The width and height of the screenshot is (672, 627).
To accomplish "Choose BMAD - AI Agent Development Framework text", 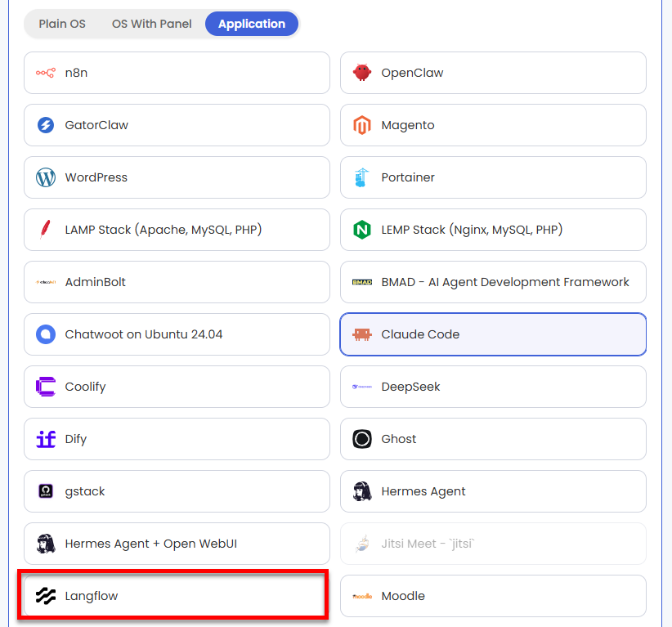I will click(x=505, y=282).
